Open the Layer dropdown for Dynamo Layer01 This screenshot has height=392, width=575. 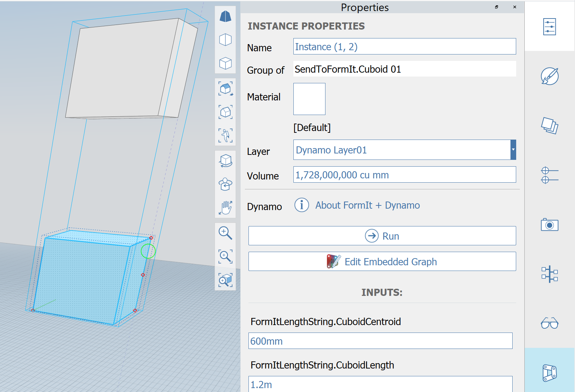coord(513,150)
